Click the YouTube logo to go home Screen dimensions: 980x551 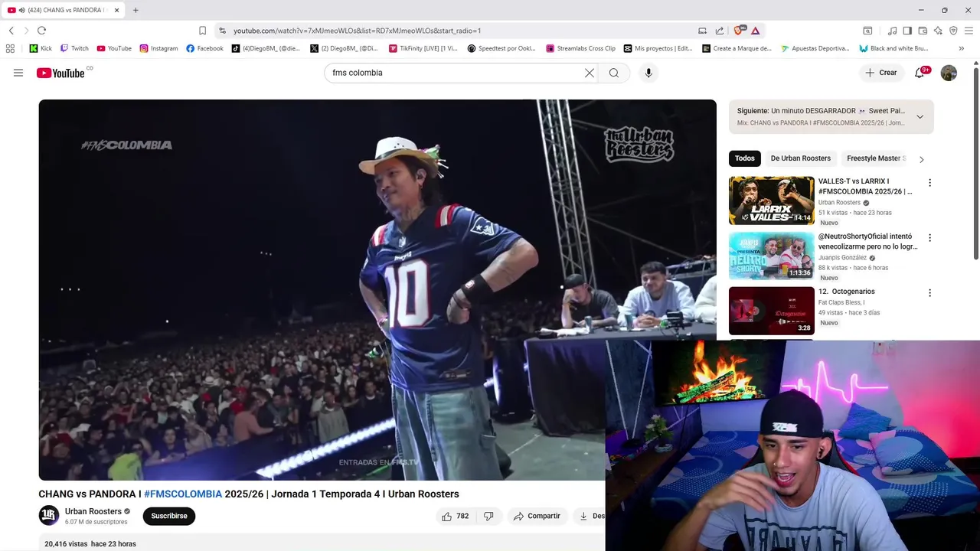tap(60, 73)
